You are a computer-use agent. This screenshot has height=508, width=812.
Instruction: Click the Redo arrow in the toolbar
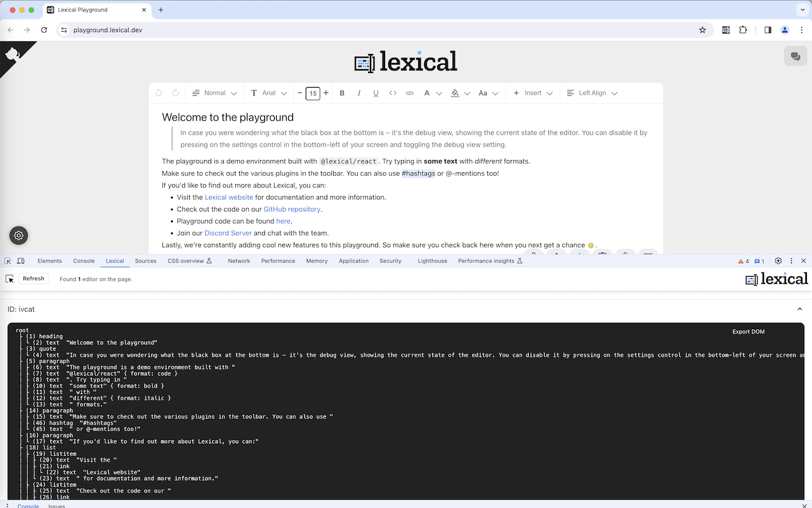pyautogui.click(x=176, y=93)
